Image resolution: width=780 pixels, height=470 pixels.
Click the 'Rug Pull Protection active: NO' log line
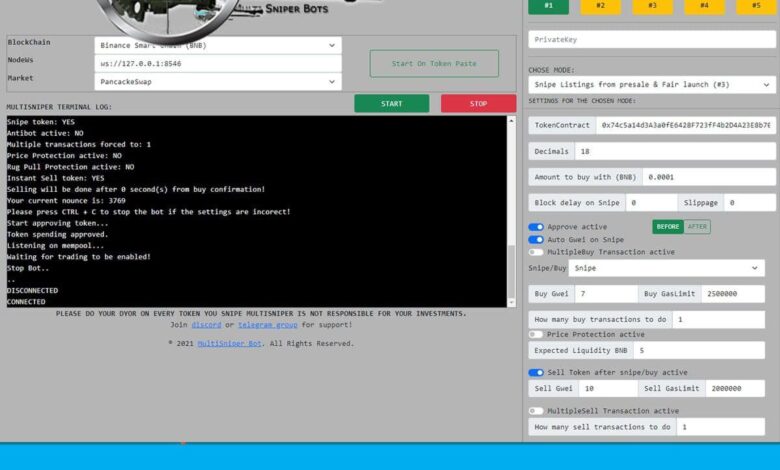click(x=70, y=167)
